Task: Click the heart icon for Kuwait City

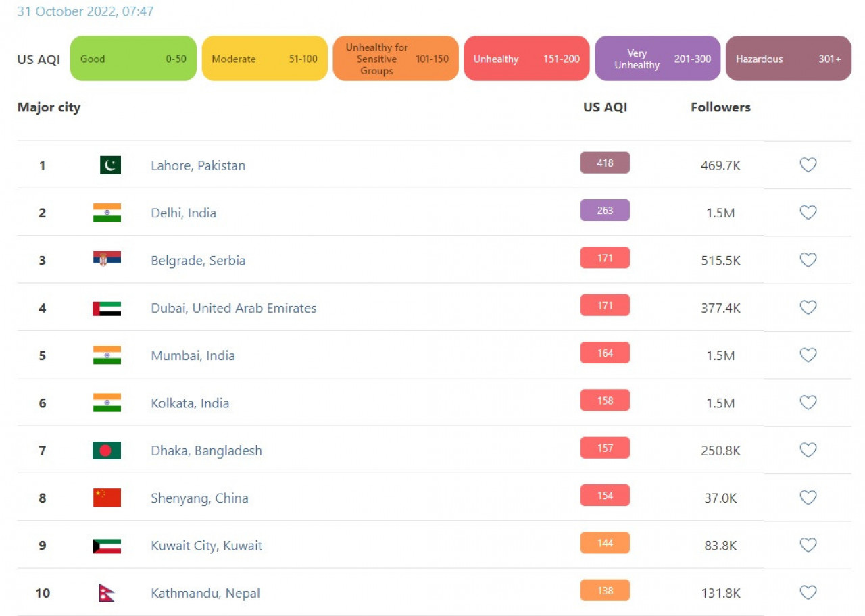Action: pos(808,545)
